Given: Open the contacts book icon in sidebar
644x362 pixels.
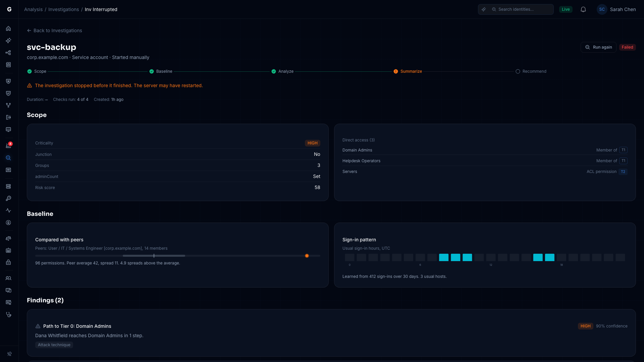Looking at the screenshot, I should [x=8, y=65].
